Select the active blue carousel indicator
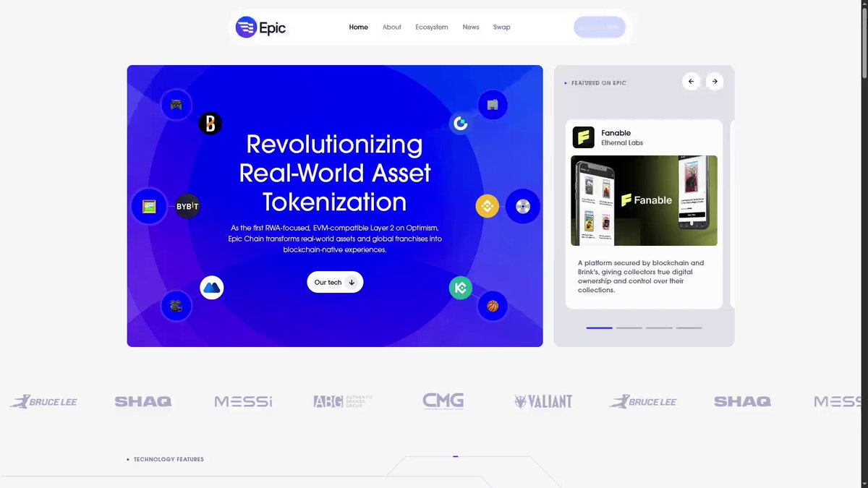This screenshot has width=868, height=488. pyautogui.click(x=599, y=328)
